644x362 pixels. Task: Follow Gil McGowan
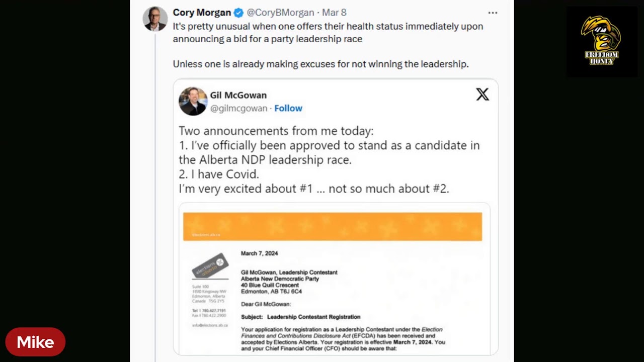click(x=288, y=108)
